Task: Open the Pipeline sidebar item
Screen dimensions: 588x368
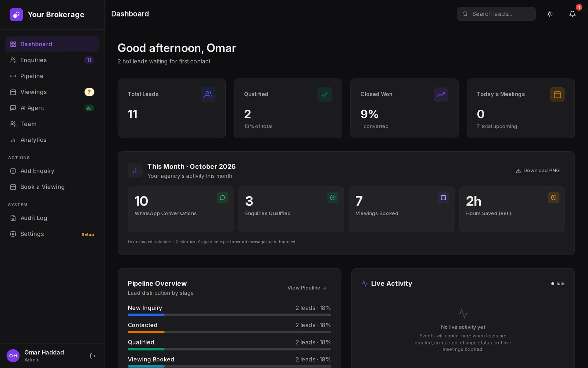Action: click(x=52, y=76)
